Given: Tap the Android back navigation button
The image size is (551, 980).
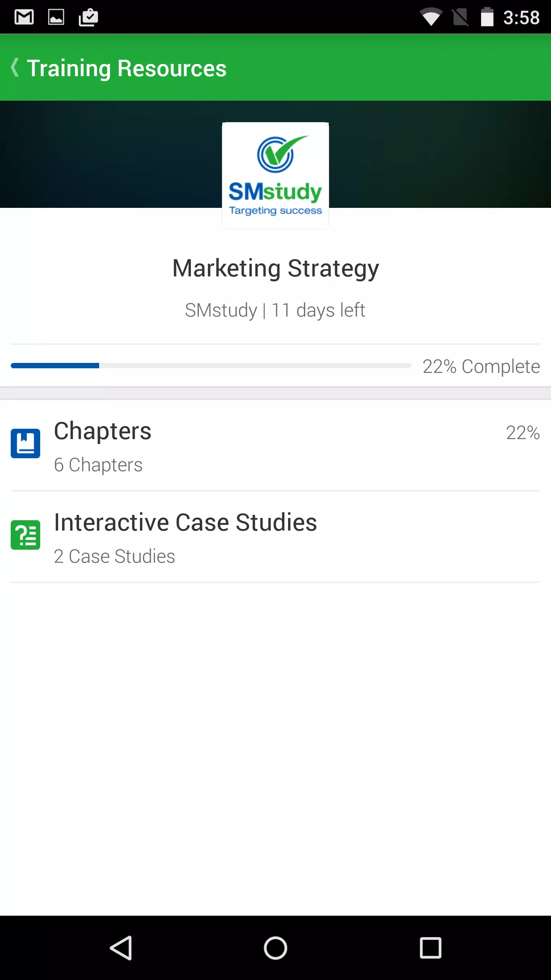Looking at the screenshot, I should [121, 948].
